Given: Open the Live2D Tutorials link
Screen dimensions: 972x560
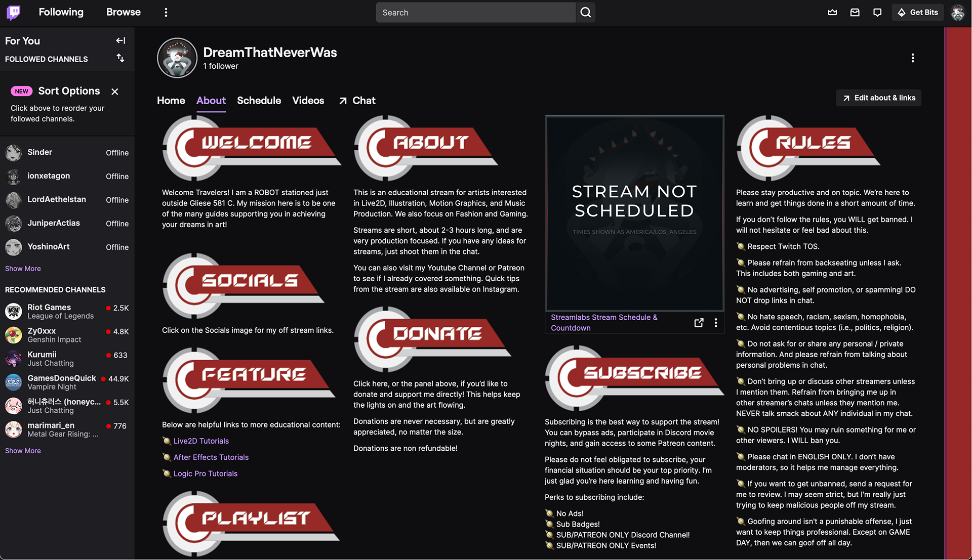Looking at the screenshot, I should [201, 441].
